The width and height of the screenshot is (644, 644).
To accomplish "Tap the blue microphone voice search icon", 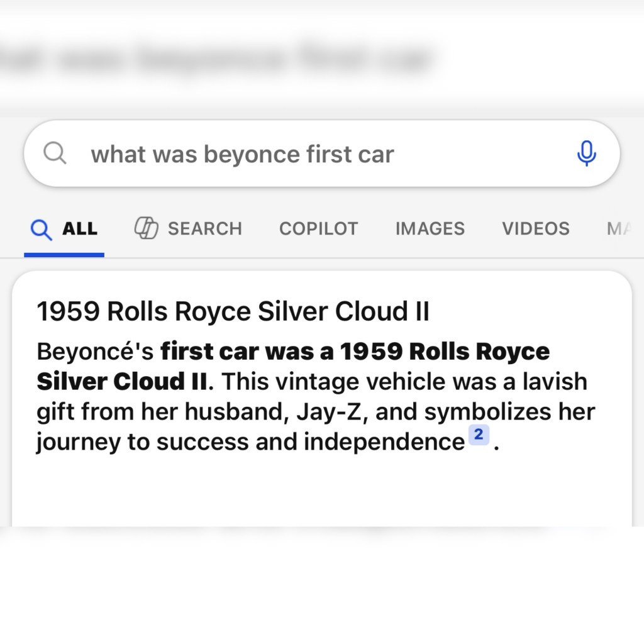I will (587, 153).
